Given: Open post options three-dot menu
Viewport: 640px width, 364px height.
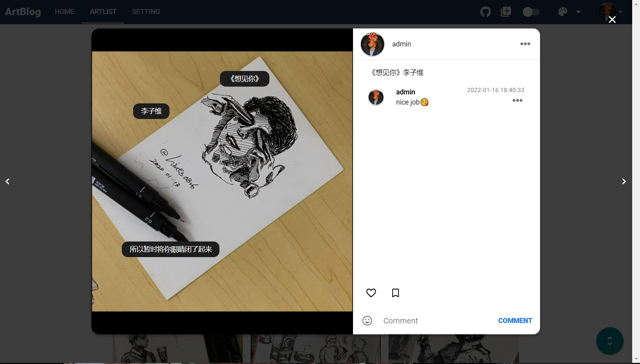Looking at the screenshot, I should point(525,44).
